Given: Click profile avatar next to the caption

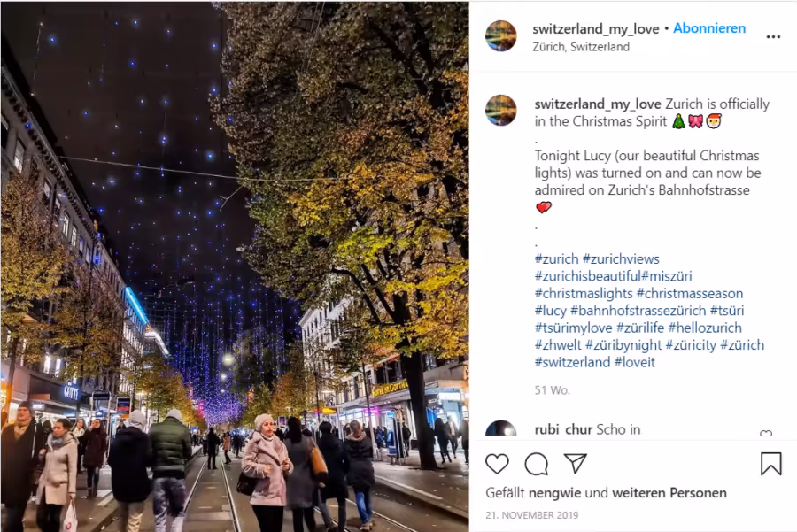Looking at the screenshot, I should coord(500,111).
